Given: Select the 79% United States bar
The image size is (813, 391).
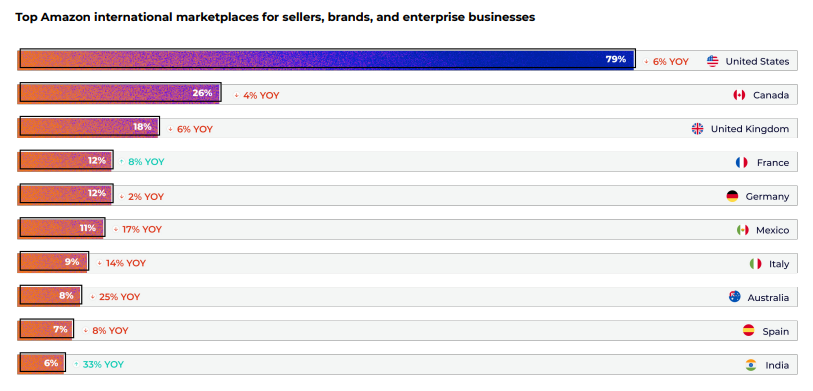Looking at the screenshot, I should click(x=327, y=59).
